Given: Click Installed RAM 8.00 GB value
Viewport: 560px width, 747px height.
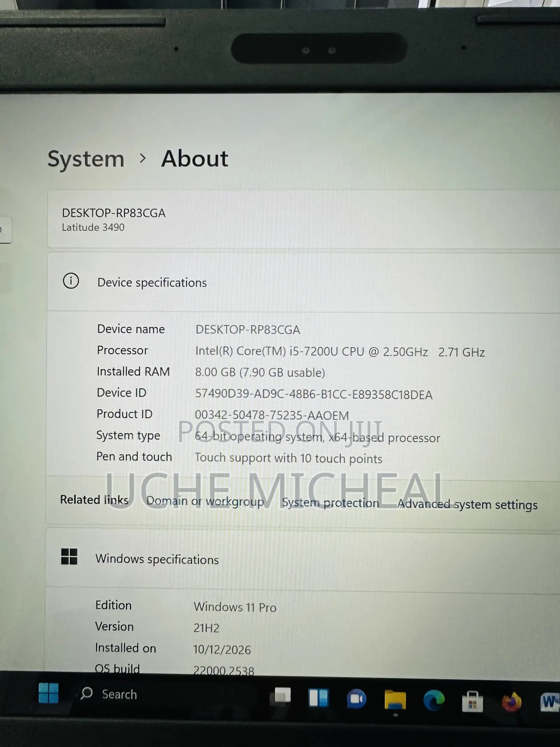Looking at the screenshot, I should click(260, 372).
